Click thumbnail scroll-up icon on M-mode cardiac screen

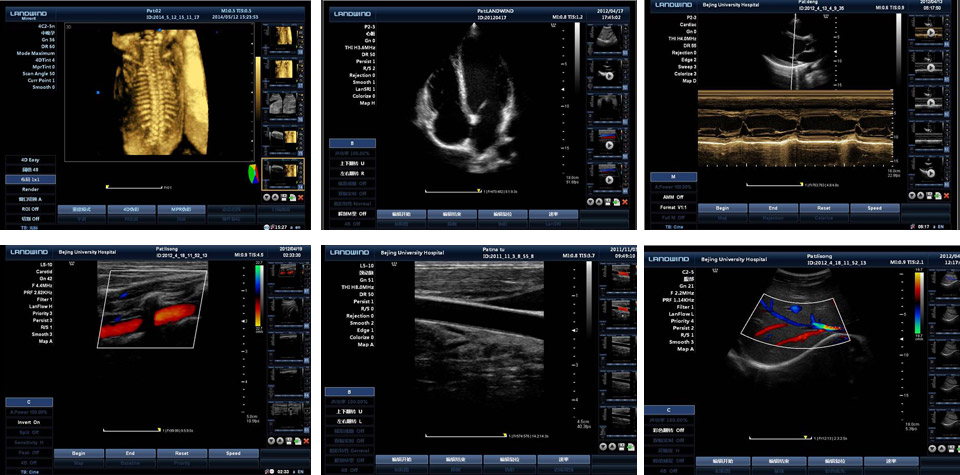921,196
